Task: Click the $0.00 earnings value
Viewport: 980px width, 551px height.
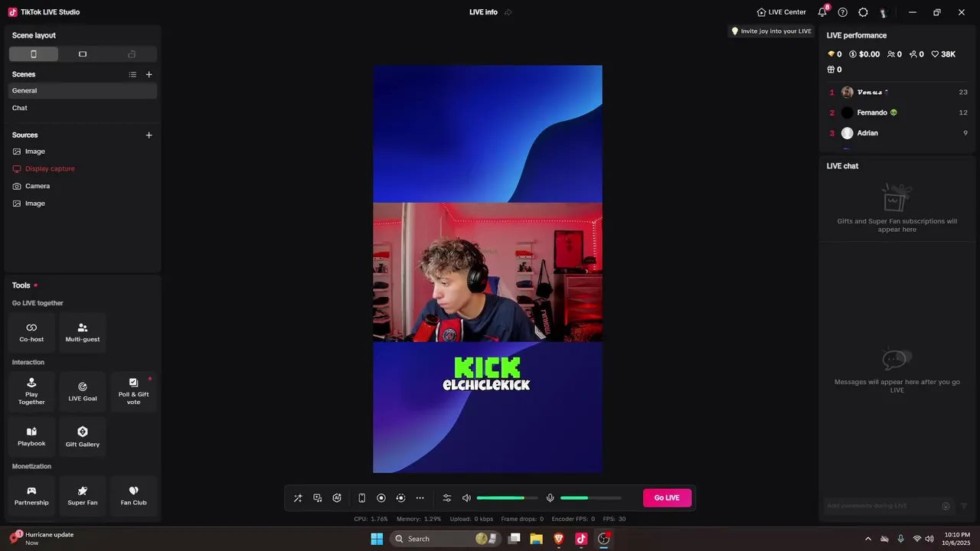Action: click(864, 54)
